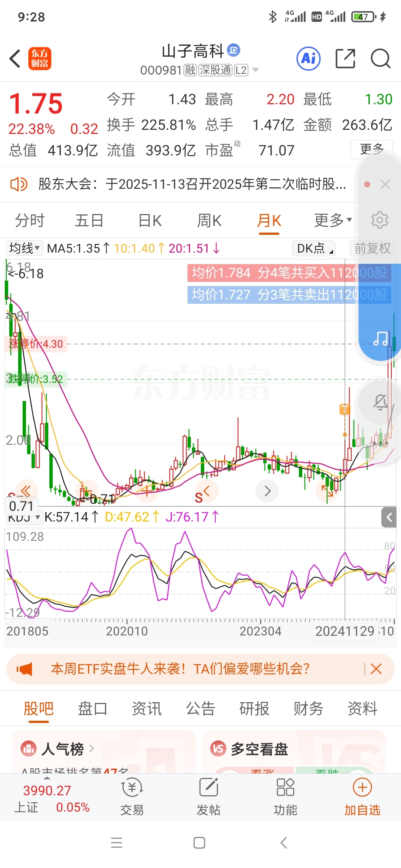Open the Ai assistant icon
The height and width of the screenshot is (868, 401).
tap(309, 59)
